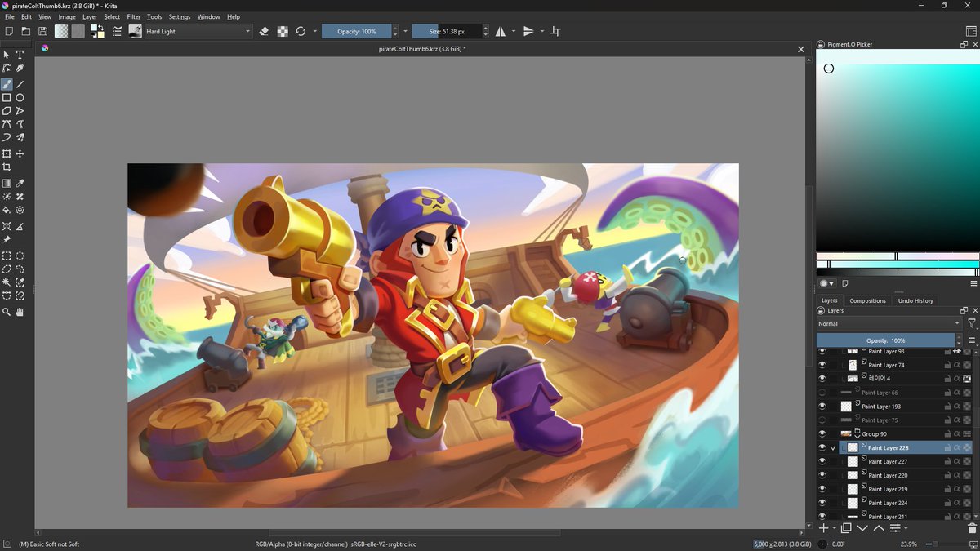Screen dimensions: 980x551
Task: Select the Fill bucket tool
Action: (7, 210)
